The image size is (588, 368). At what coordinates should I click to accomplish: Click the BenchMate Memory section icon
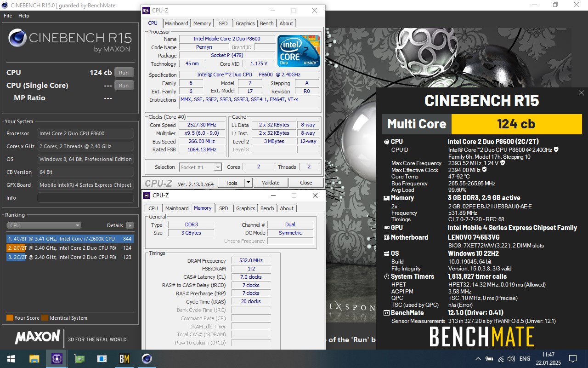(x=386, y=198)
